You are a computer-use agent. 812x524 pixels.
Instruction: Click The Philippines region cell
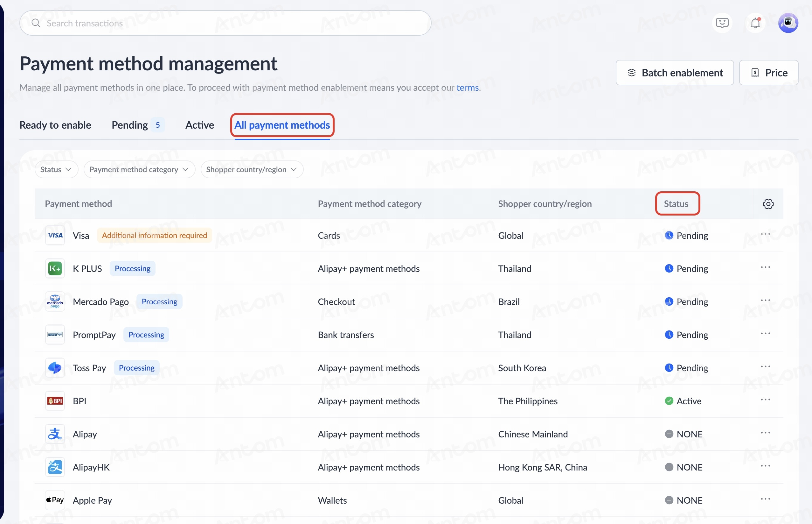coord(528,401)
